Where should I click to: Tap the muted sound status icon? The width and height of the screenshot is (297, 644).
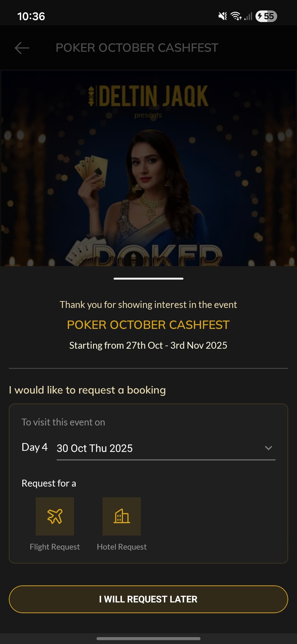click(222, 16)
